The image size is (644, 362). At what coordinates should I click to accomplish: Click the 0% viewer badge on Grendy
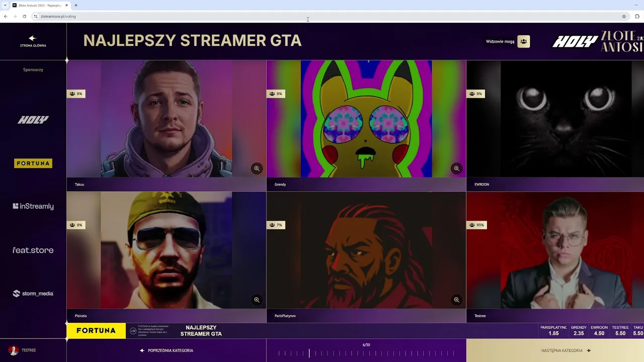coord(276,94)
